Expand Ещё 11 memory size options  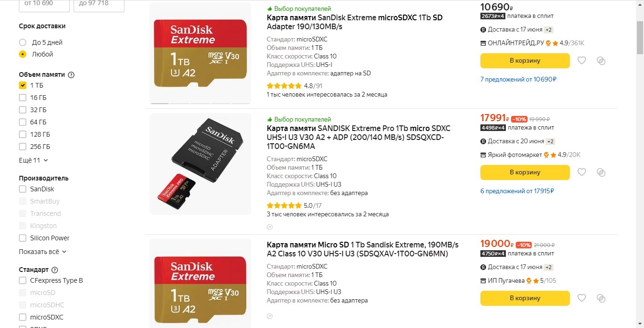(33, 160)
